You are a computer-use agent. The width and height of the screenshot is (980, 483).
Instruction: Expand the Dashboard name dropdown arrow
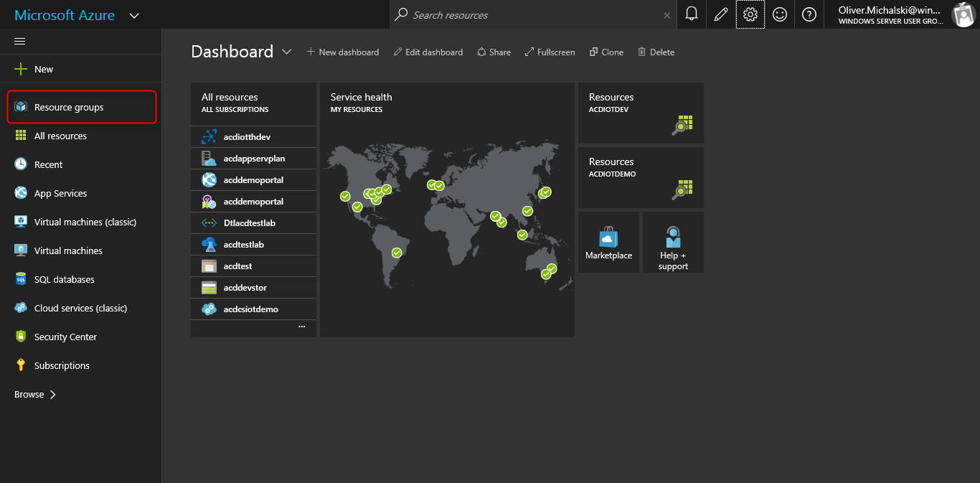click(x=286, y=52)
